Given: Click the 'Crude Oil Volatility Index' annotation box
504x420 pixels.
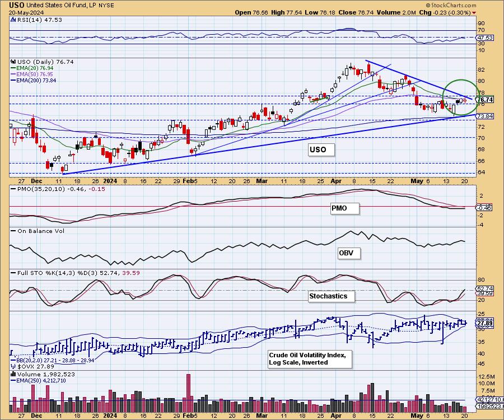Looking at the screenshot, I should (x=310, y=359).
